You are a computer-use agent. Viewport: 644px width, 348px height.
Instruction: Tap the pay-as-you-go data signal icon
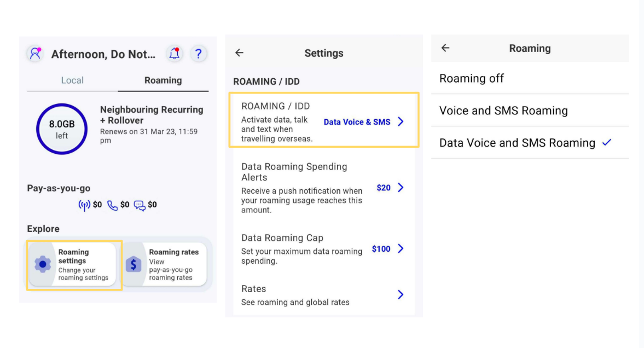coord(84,205)
